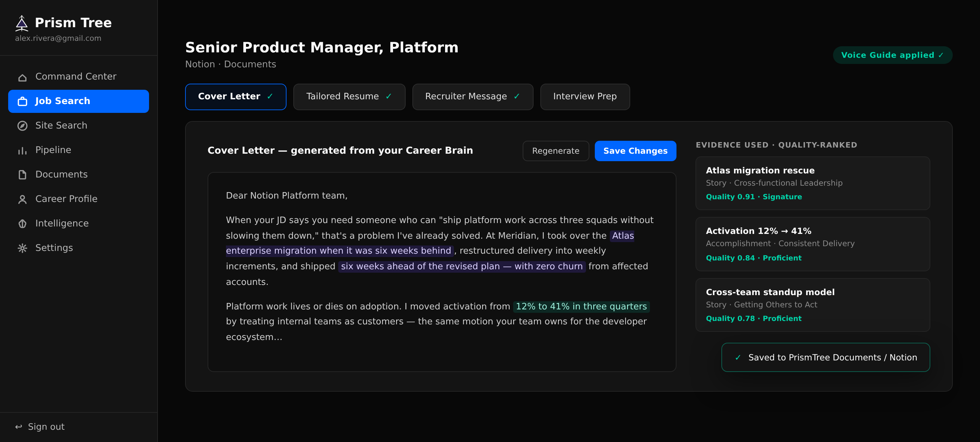Click the Regenerate button
Screen dimensions: 980x442
point(555,151)
